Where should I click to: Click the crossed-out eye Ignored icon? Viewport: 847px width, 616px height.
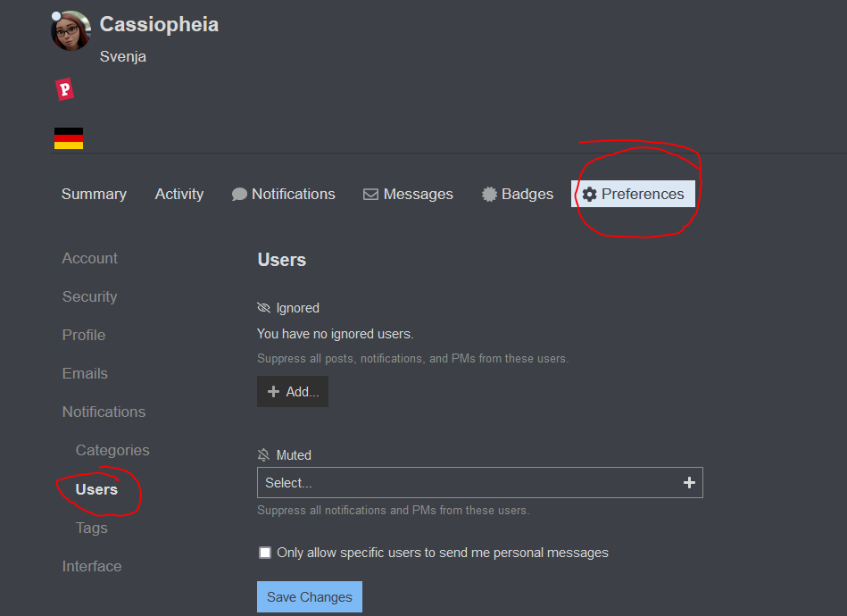point(263,308)
